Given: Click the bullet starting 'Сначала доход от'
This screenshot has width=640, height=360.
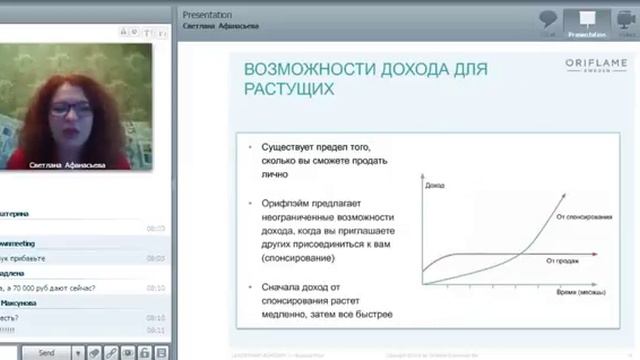Looking at the screenshot, I should [327, 301].
